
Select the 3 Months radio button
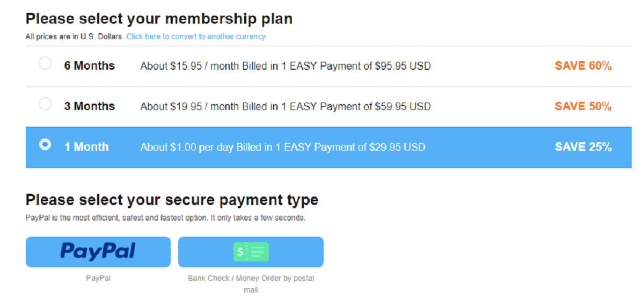pos(45,104)
